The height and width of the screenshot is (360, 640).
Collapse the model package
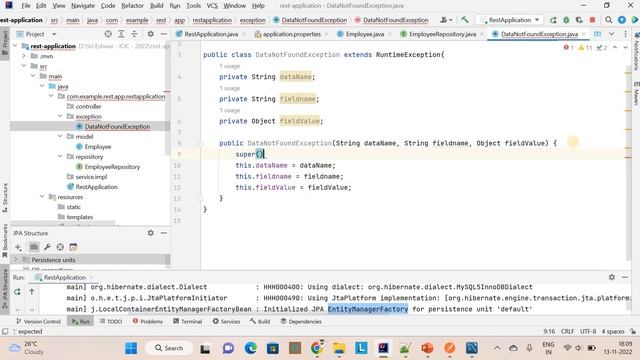click(x=60, y=136)
